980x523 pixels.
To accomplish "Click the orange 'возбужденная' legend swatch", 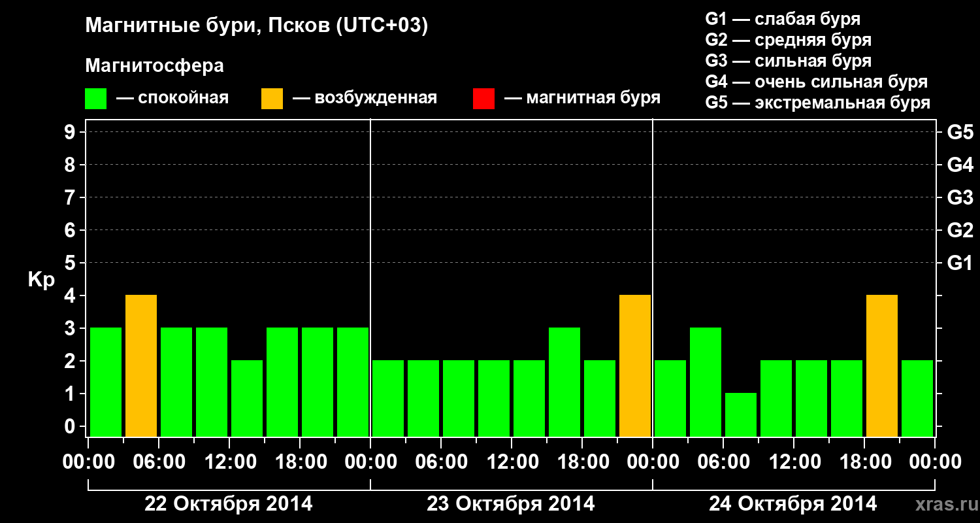I will click(272, 99).
